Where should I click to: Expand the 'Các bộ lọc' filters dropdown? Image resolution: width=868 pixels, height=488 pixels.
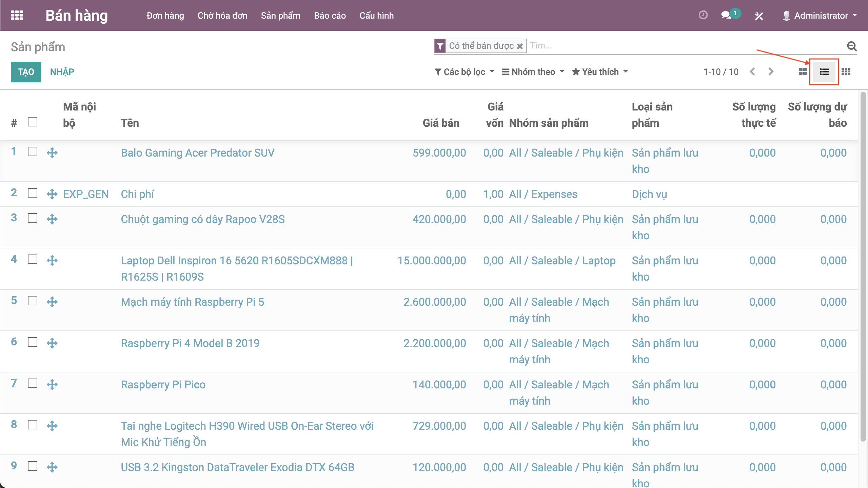point(464,72)
